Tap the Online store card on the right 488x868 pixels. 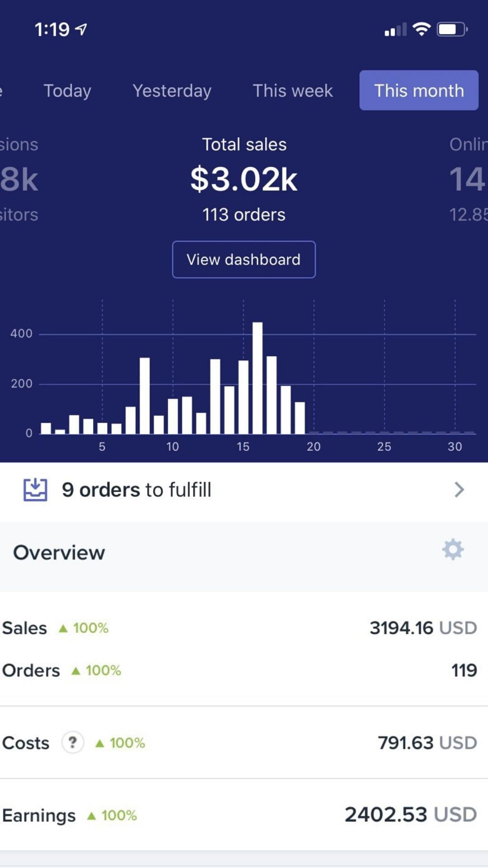pyautogui.click(x=468, y=179)
